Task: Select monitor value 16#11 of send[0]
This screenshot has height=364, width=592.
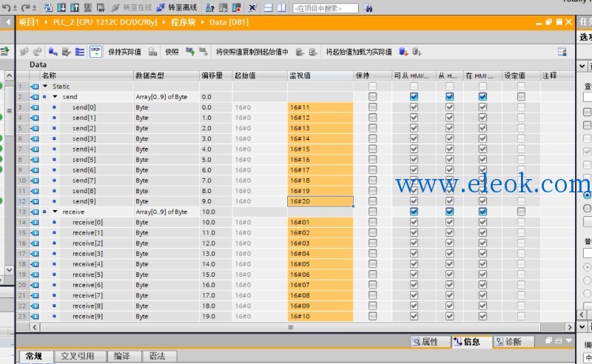Action: click(320, 107)
